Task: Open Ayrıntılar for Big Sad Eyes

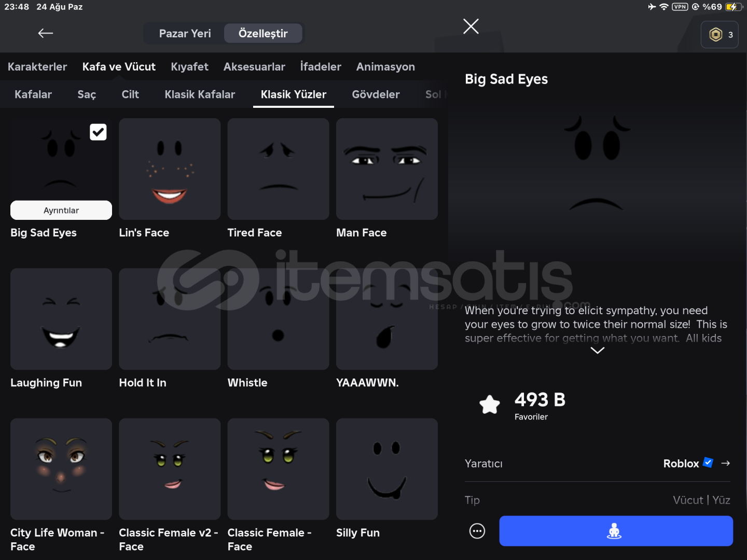Action: 61,210
